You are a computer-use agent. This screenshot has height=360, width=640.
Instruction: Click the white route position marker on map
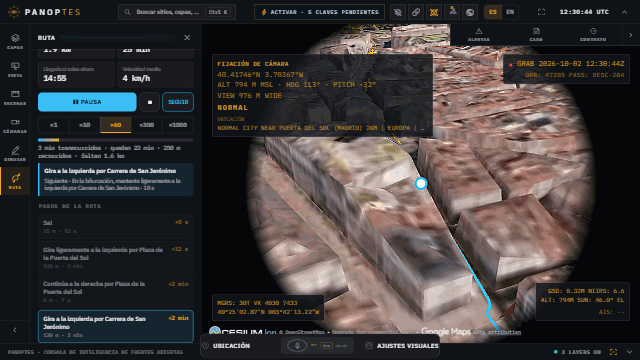[x=421, y=184]
